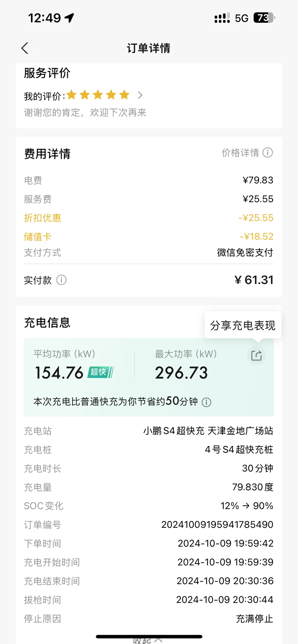Tap the 分享充电表现 tooltip bubble
The image size is (298, 644).
243,325
